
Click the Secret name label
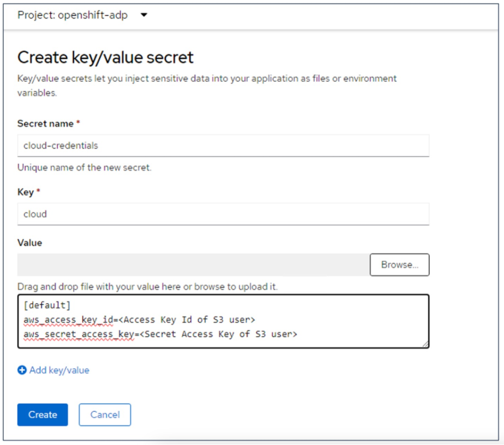point(45,123)
